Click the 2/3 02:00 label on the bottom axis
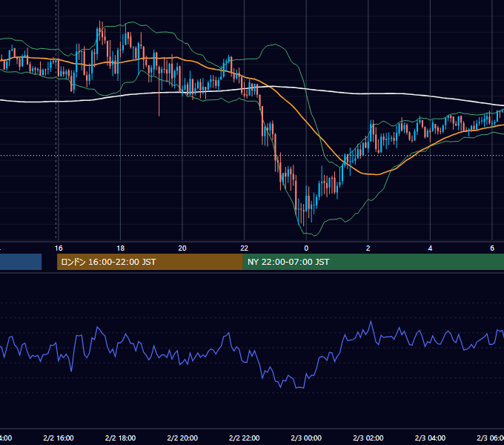 368,438
